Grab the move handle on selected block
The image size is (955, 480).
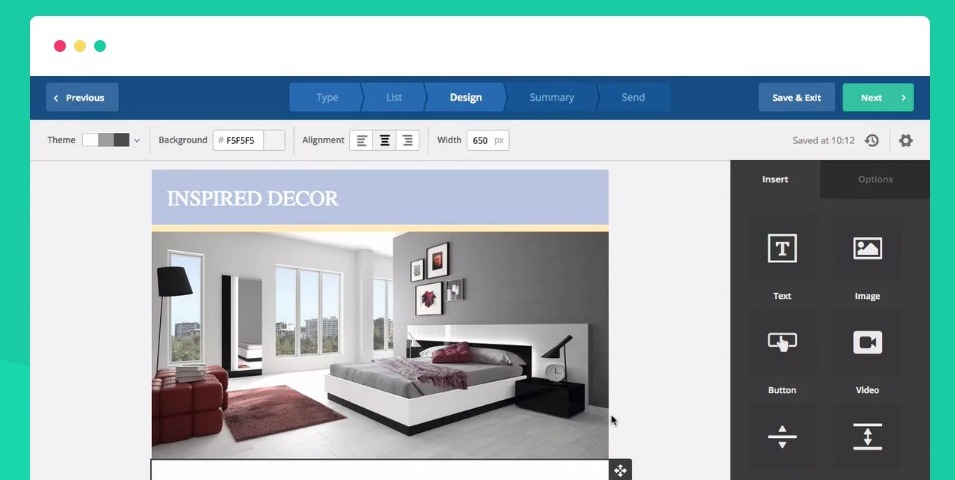[x=620, y=470]
